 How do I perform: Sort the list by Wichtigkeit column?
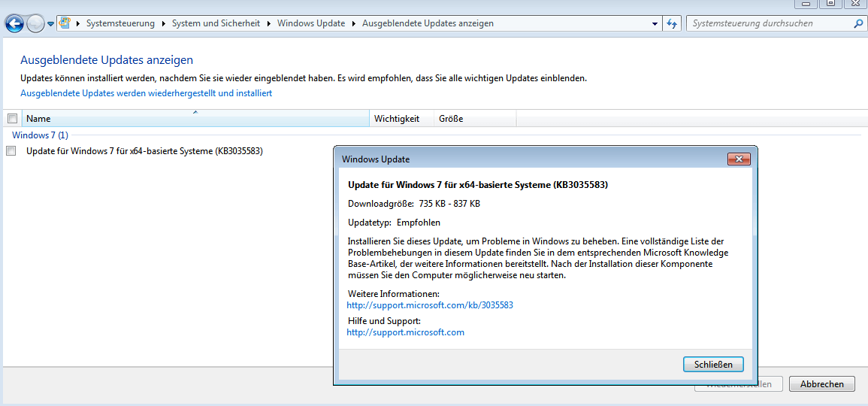[402, 119]
